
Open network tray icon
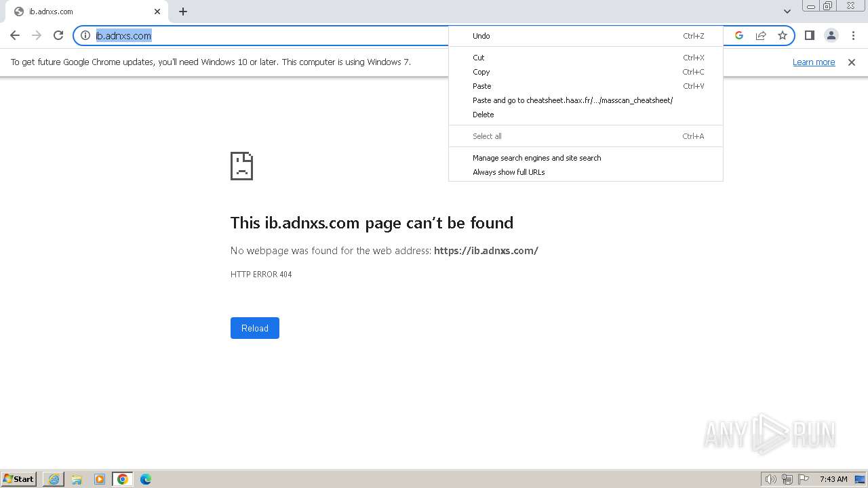point(787,479)
